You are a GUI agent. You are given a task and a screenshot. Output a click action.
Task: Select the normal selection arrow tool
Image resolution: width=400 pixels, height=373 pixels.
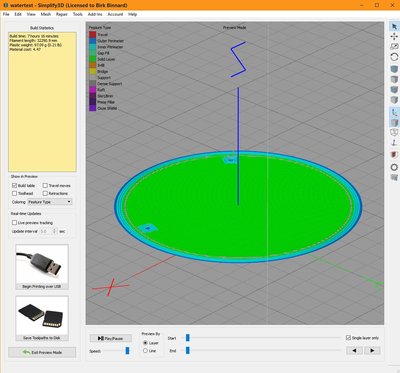(394, 26)
